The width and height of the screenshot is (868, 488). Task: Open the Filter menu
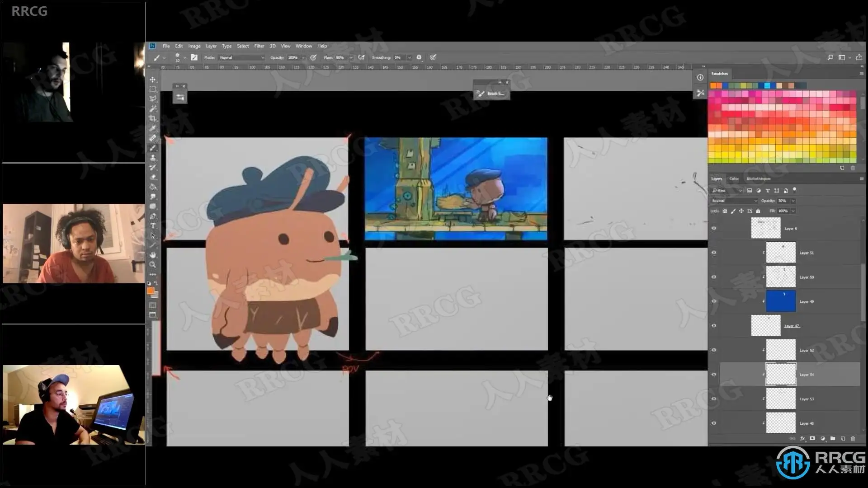click(x=259, y=46)
